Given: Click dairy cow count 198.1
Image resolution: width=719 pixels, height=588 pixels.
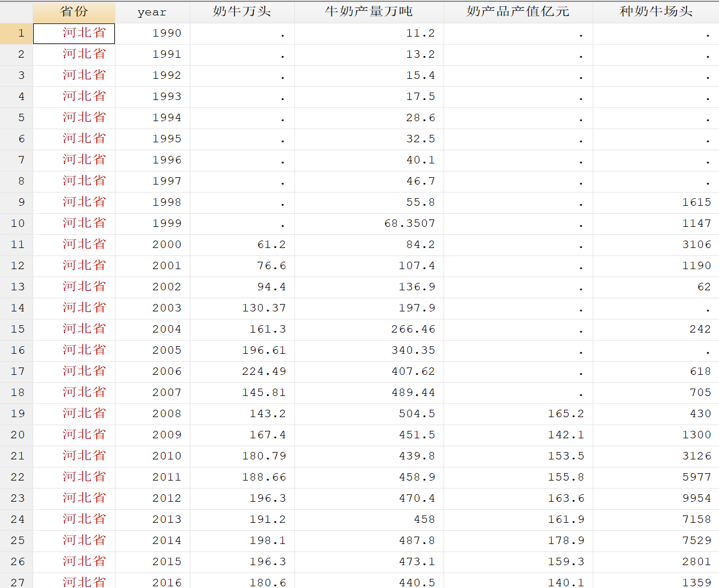Looking at the screenshot, I should coord(242,541).
